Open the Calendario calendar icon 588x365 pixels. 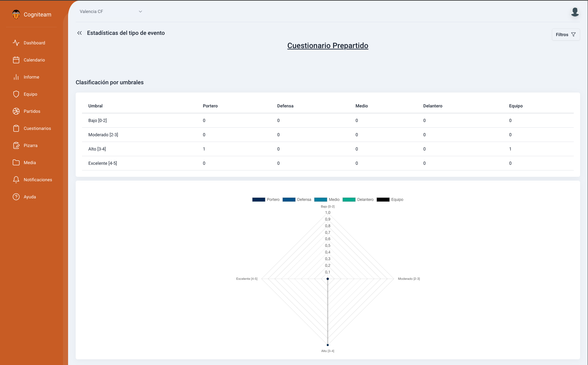(x=16, y=60)
